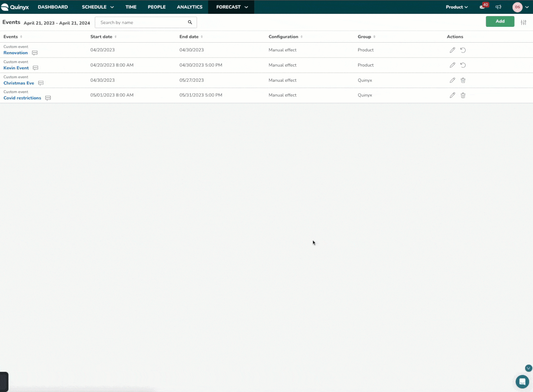
Task: Click start date 05/01/2023 8:00 AM
Action: (x=112, y=95)
